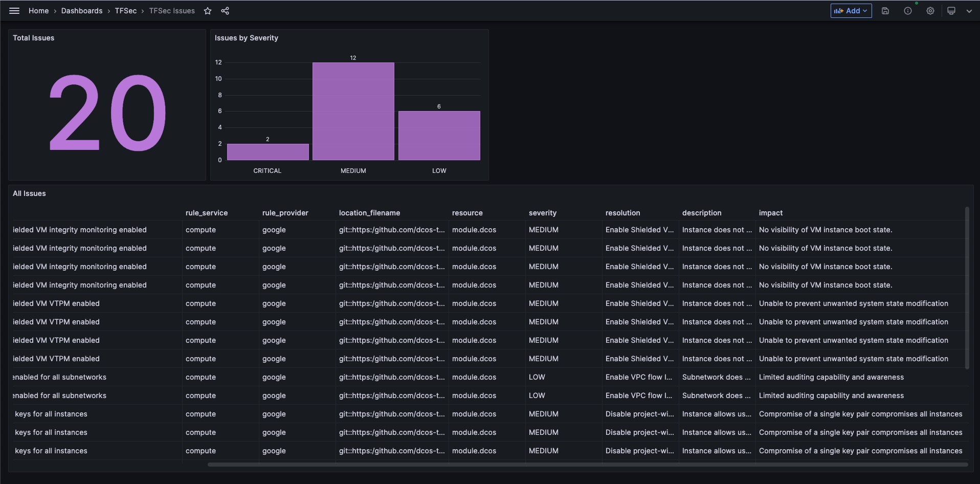Star the TFSec Issues dashboard

click(208, 11)
